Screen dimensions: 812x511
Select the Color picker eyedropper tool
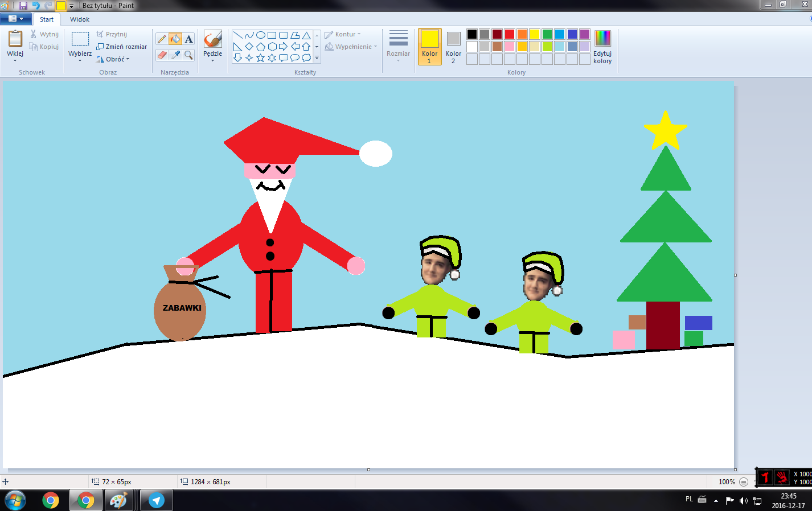coord(175,55)
